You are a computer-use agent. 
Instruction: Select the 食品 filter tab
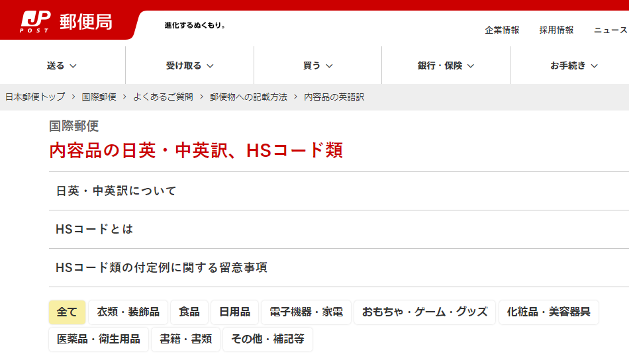point(189,312)
